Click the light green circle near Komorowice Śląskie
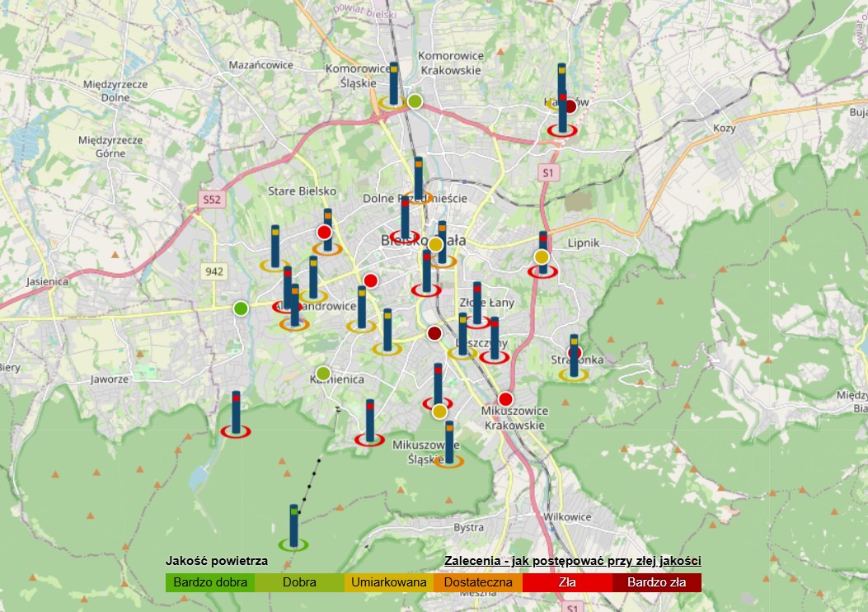Viewport: 868px width, 612px height. tap(415, 101)
